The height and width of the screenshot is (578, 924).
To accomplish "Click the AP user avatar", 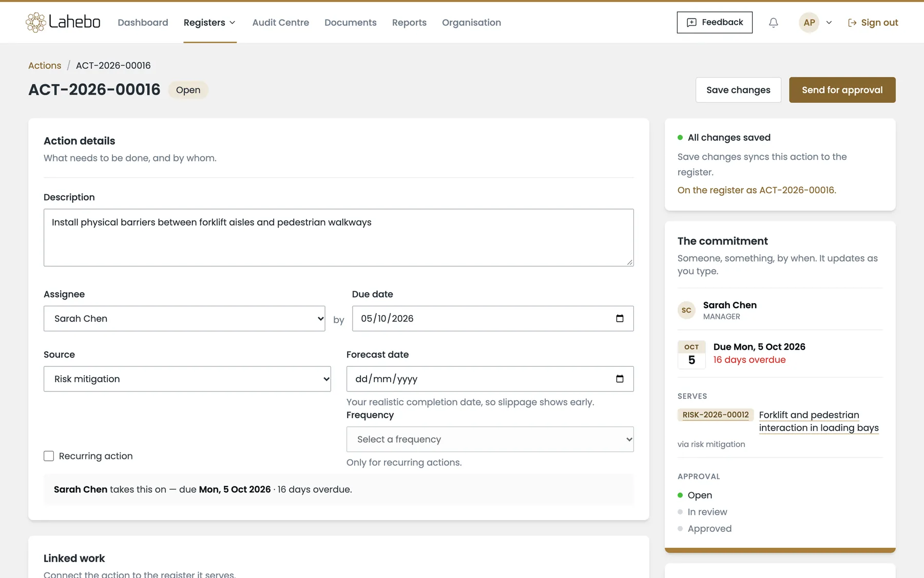I will point(809,23).
